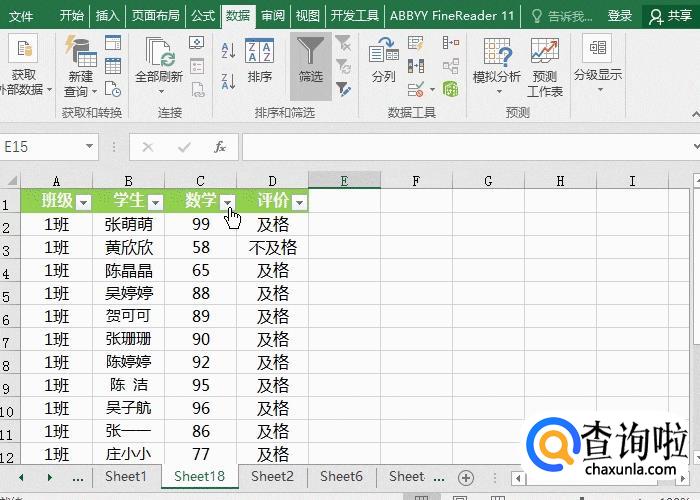Collapse the ribbon with the chevron

[x=696, y=114]
